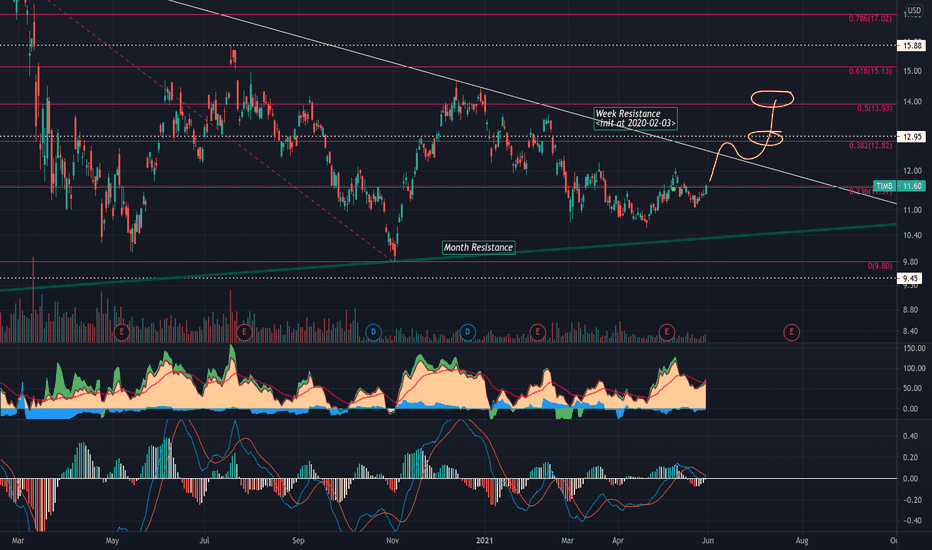Open the dividend marker dated December 2020
Screen dimensions: 932x550
pyautogui.click(x=468, y=332)
